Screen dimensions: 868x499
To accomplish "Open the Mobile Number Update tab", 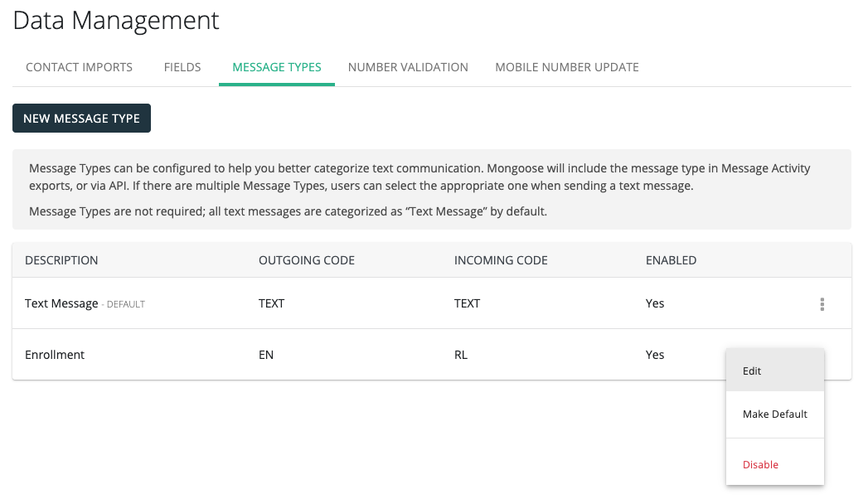I will point(566,67).
